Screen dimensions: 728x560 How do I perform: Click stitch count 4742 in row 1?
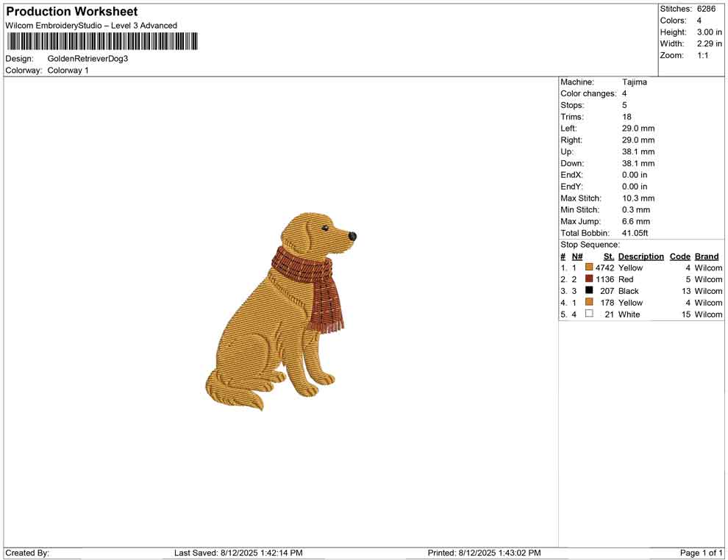point(605,268)
